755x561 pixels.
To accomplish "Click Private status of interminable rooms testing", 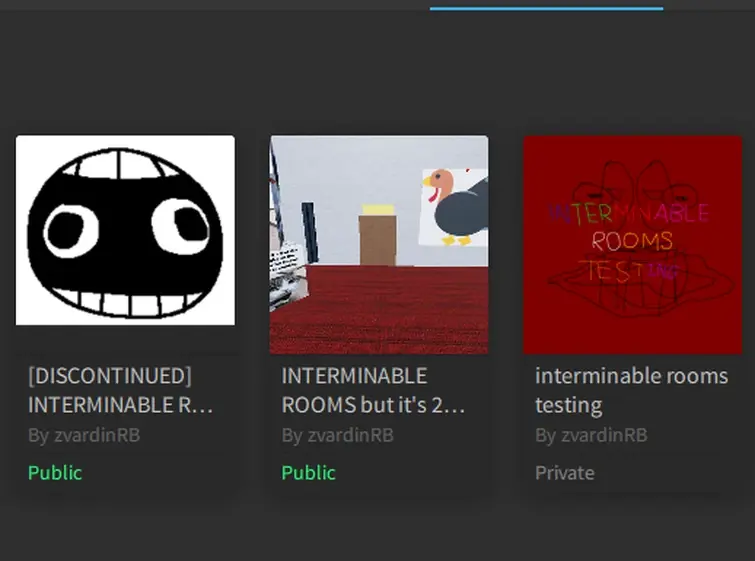I will pos(565,473).
